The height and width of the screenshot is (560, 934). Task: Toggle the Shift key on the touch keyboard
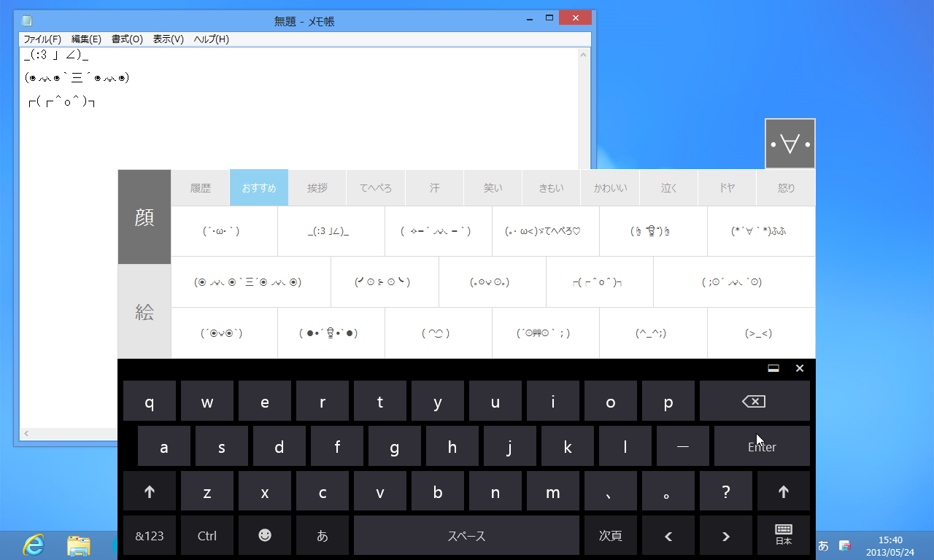(150, 491)
